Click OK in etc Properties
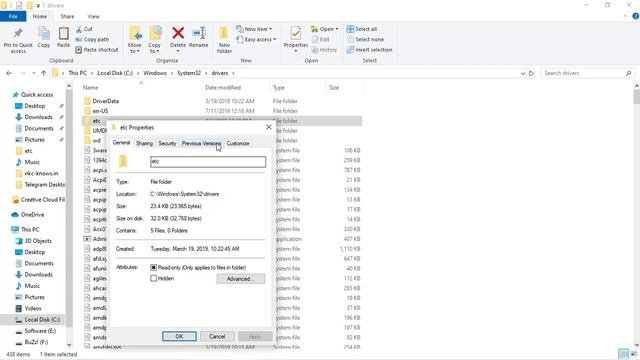640x360 pixels. [179, 336]
